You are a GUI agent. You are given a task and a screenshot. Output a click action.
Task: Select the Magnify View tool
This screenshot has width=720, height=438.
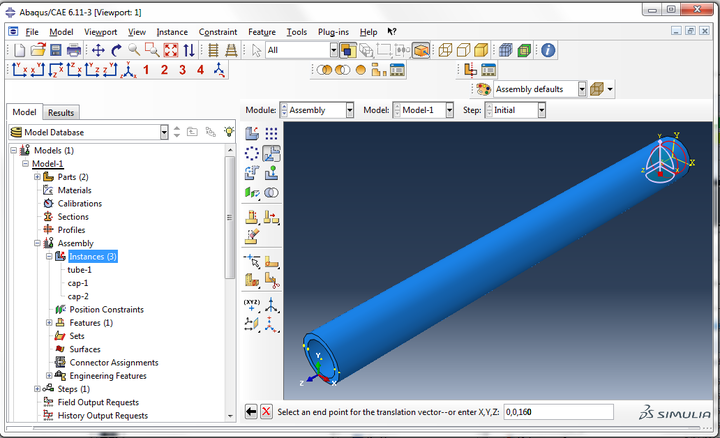134,50
